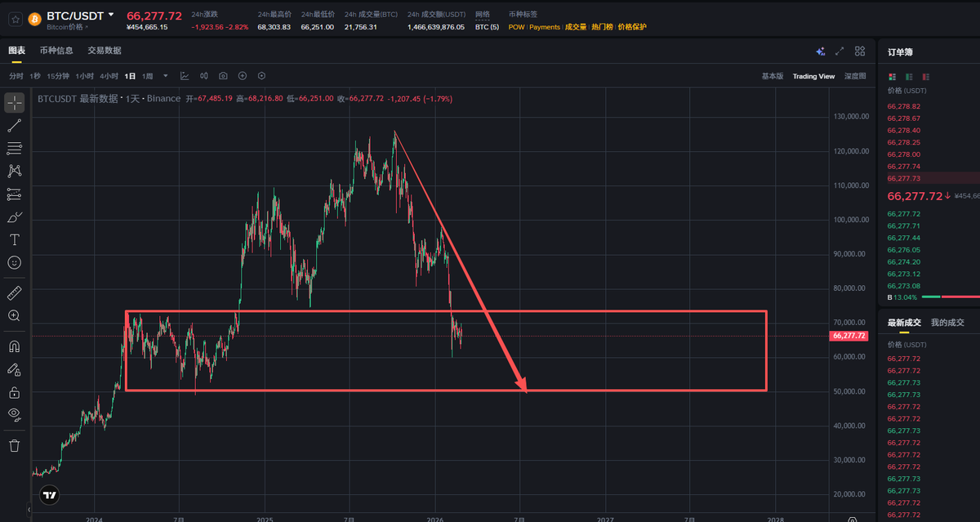Favorite BTC/USDT with the star icon
Image resolution: width=980 pixels, height=522 pixels.
coord(14,18)
